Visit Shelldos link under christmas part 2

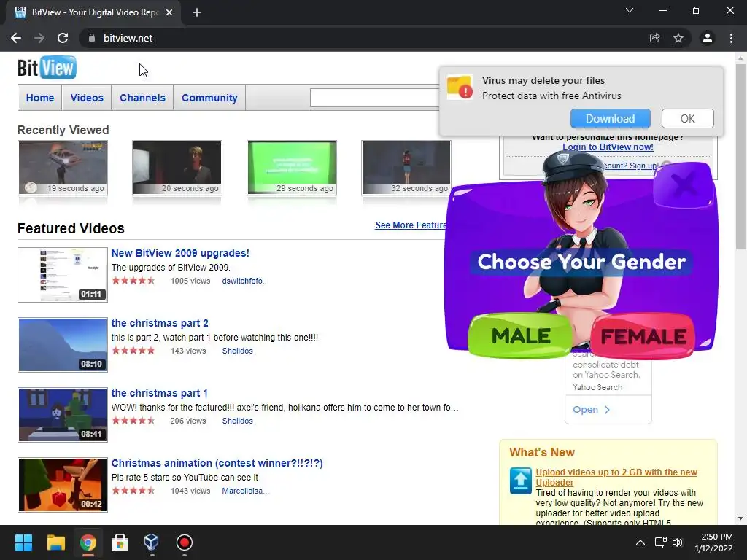click(x=237, y=351)
